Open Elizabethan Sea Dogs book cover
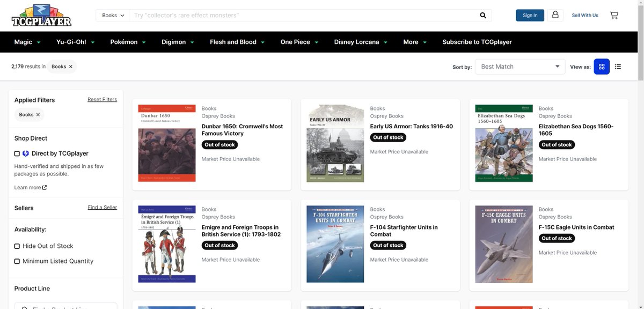 click(504, 143)
